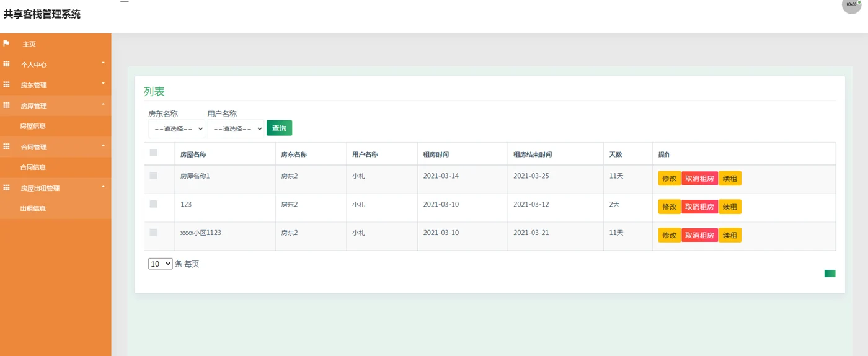The height and width of the screenshot is (356, 868).
Task: Click 取消租房 for the 房屋名称1 row
Action: (x=699, y=178)
